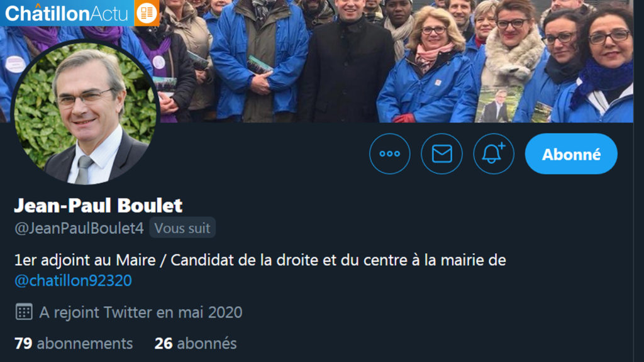Toggle the Abonné follow button
The width and height of the screenshot is (644, 362).
pyautogui.click(x=571, y=154)
